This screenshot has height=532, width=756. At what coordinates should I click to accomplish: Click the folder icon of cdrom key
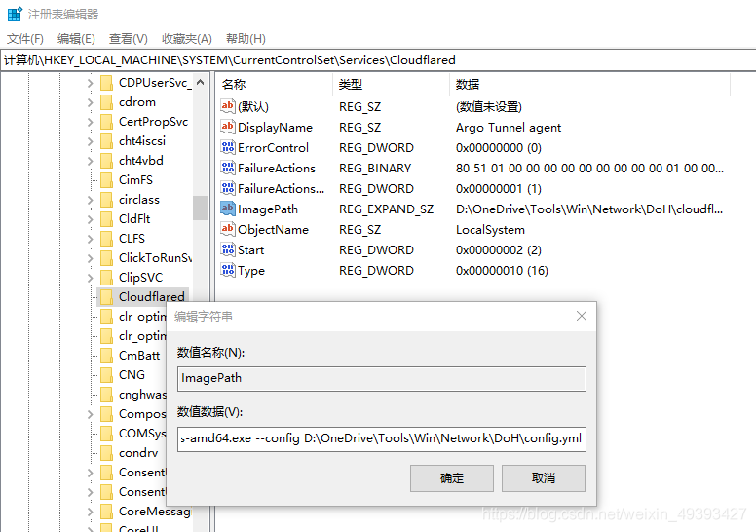pos(107,102)
